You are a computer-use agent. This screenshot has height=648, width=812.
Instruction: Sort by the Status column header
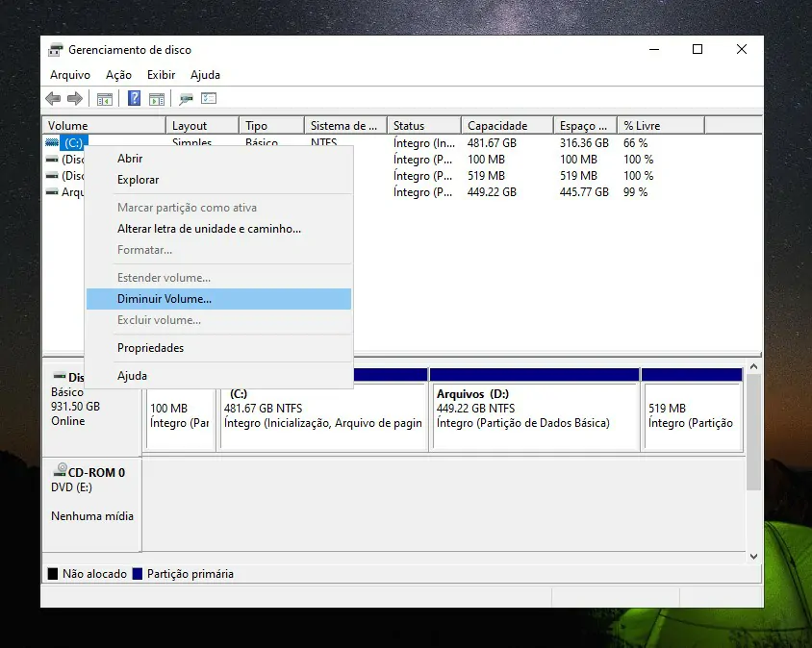(x=424, y=126)
